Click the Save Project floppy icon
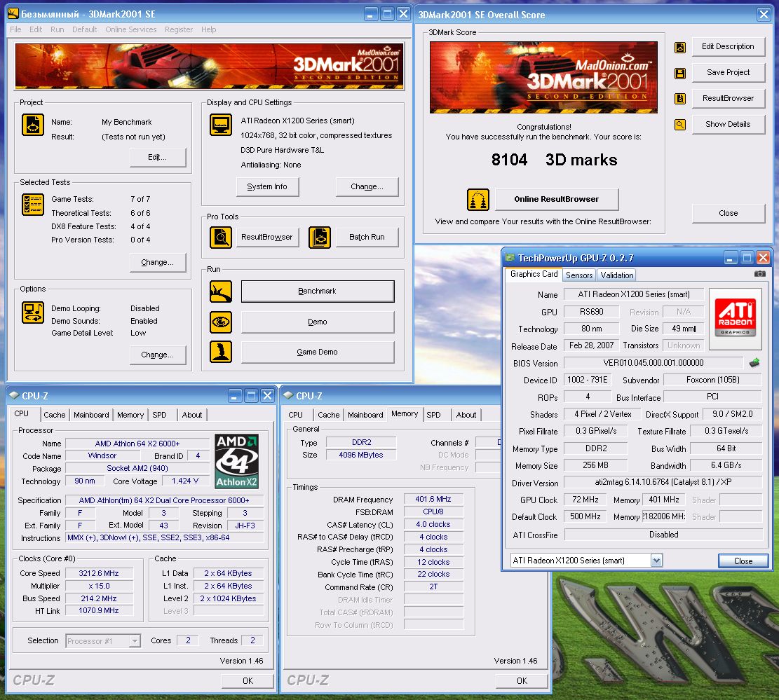 click(680, 73)
